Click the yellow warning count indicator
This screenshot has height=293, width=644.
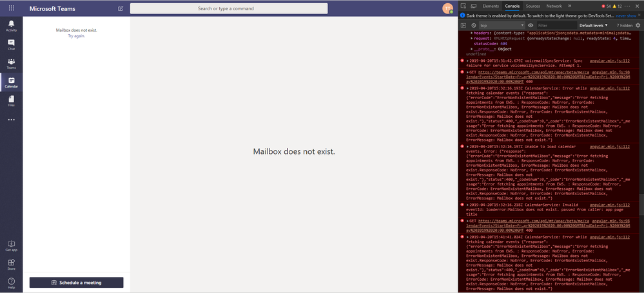[618, 6]
